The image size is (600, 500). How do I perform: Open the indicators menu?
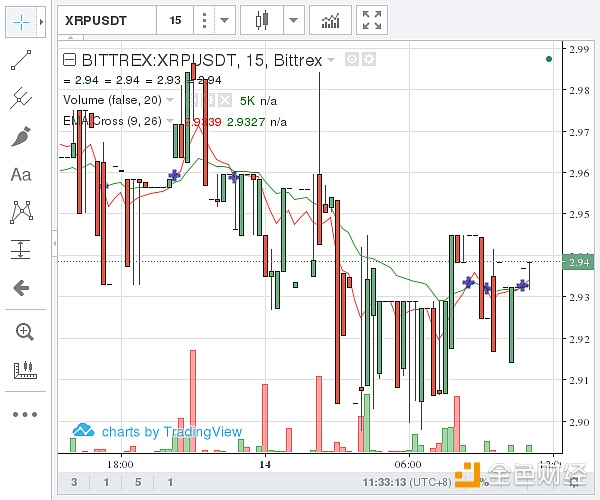pos(330,20)
